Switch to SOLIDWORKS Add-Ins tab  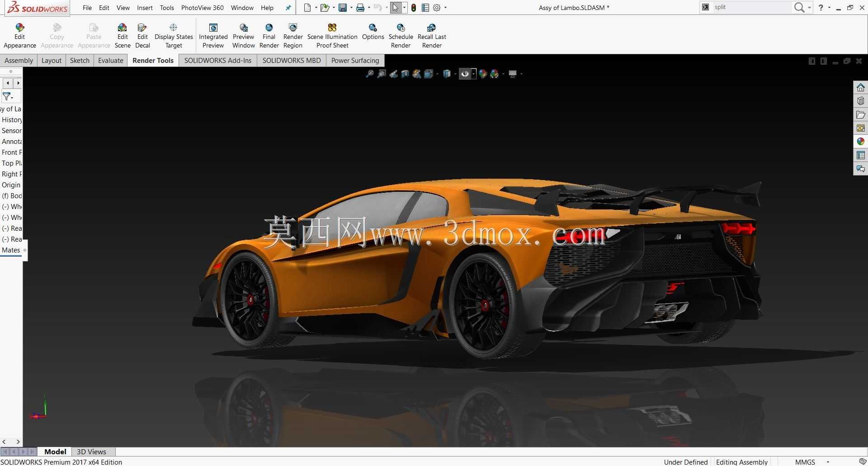[x=218, y=61]
